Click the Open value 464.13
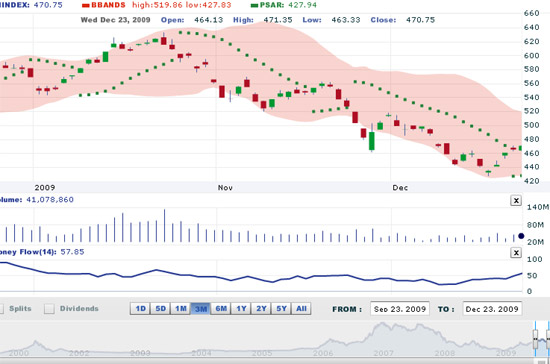550x364 pixels. click(x=208, y=20)
